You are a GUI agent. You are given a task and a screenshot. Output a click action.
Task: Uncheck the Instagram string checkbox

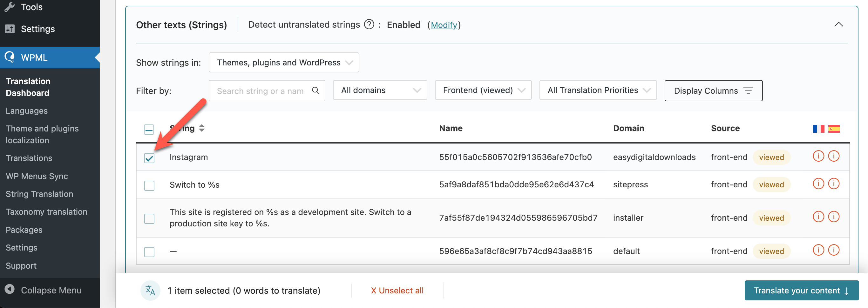[x=149, y=158]
